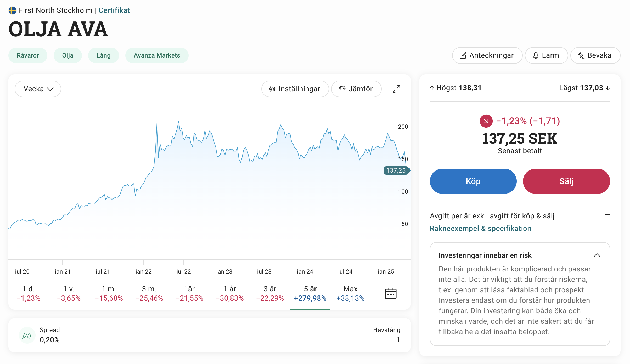Select the 1 år time period tab
Screen dimensions: 630x364
[230, 293]
